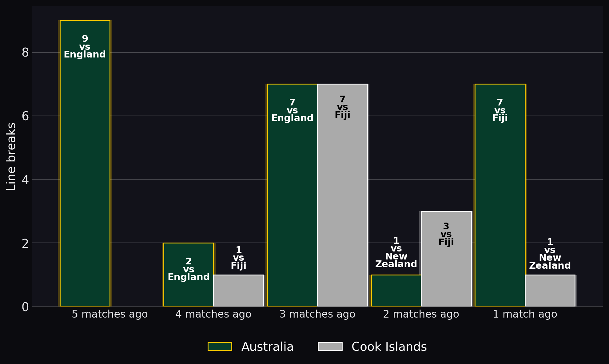This screenshot has width=609, height=364.
Task: Select the Cook Islands legend label
Action: point(389,347)
